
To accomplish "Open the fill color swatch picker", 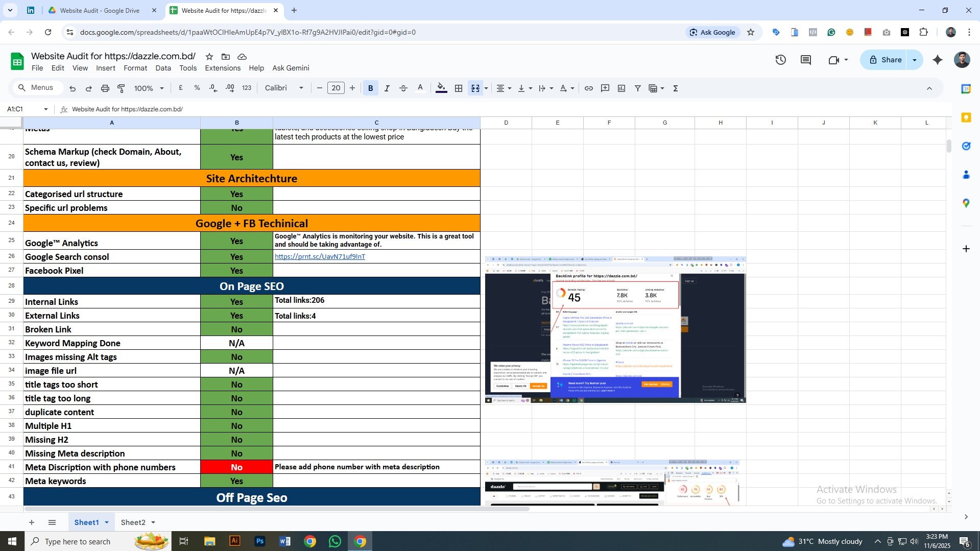I will pyautogui.click(x=441, y=88).
